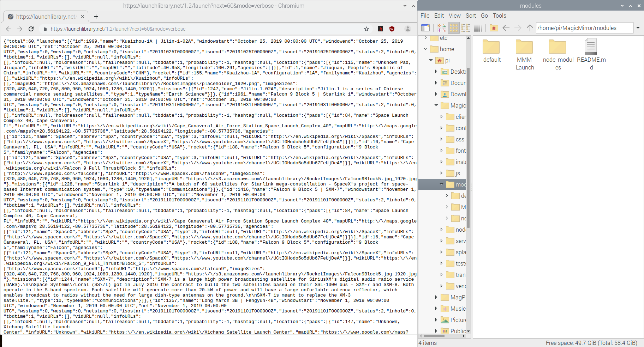Close the launchlibrary.net tab

[x=82, y=17]
